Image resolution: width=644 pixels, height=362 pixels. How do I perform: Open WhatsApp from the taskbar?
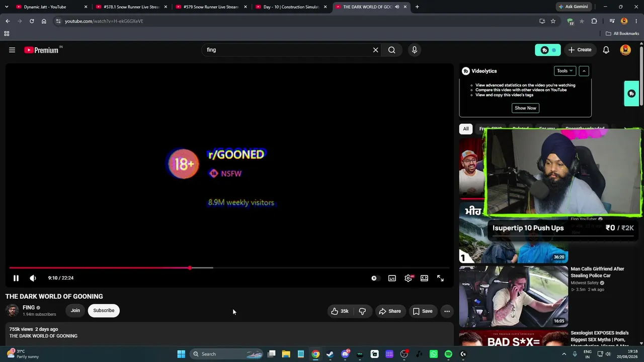coord(434,354)
